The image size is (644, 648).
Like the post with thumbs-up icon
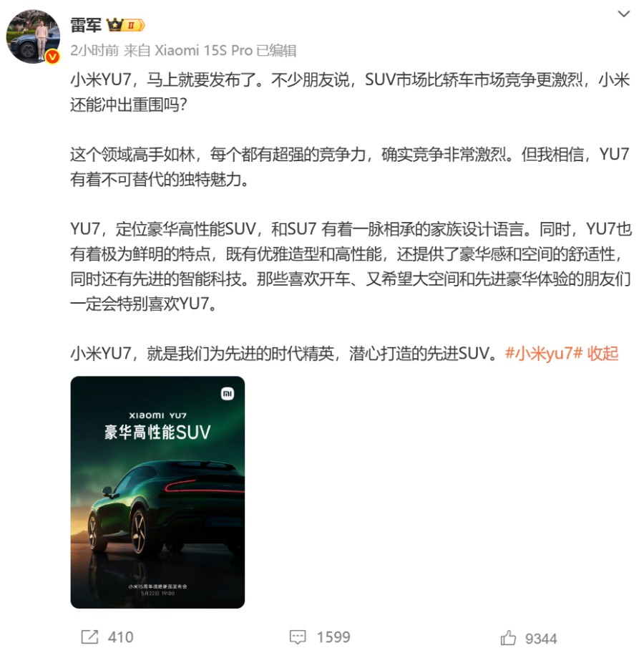(x=507, y=638)
